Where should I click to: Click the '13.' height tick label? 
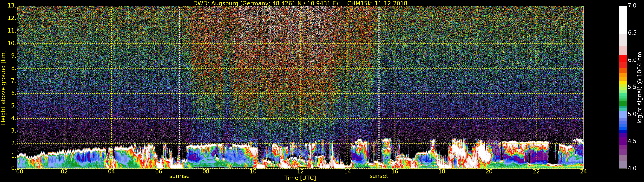(12, 6)
